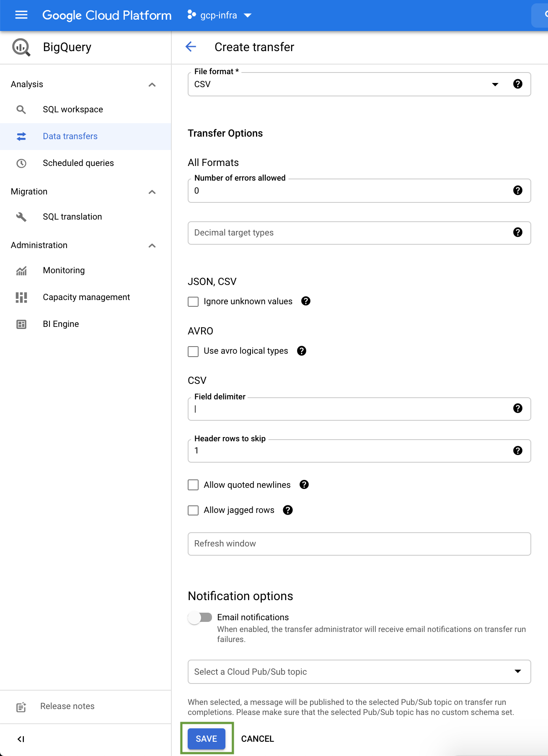Click Google Cloud Platform title
This screenshot has width=548, height=756.
107,16
